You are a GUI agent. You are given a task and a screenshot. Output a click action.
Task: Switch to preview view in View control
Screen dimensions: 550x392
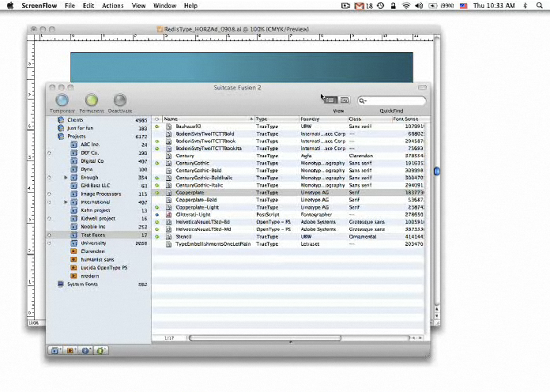[345, 100]
